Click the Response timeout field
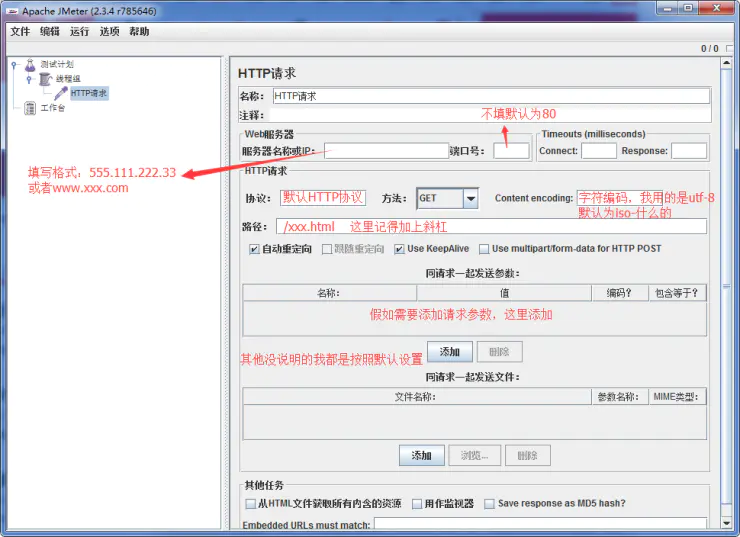740x537 pixels. pos(689,151)
